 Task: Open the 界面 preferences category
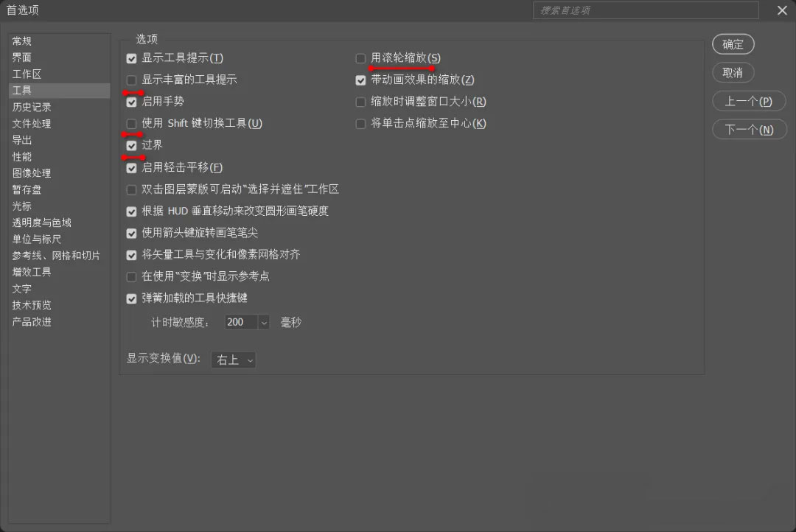click(x=60, y=57)
